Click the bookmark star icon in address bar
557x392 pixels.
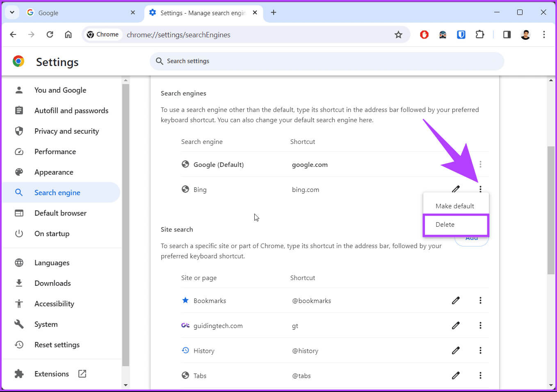pos(398,35)
